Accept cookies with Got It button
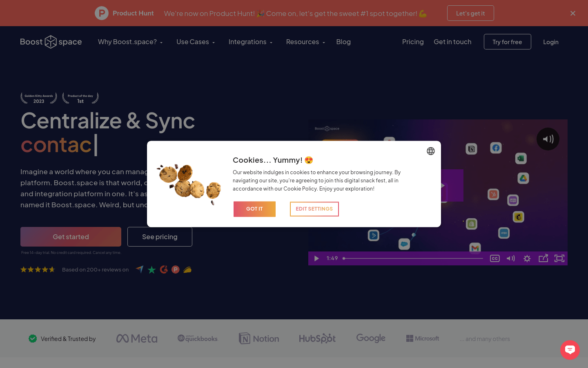Viewport: 588px width, 368px height. pos(254,209)
